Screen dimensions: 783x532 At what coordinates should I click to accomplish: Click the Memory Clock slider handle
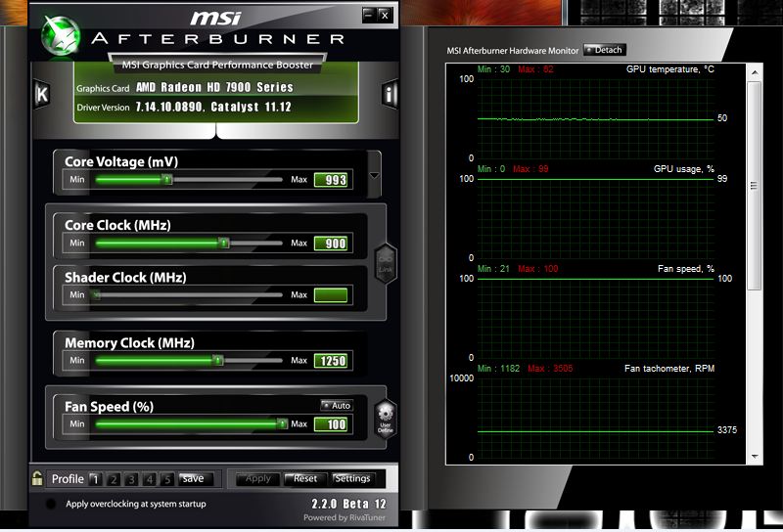coord(217,360)
